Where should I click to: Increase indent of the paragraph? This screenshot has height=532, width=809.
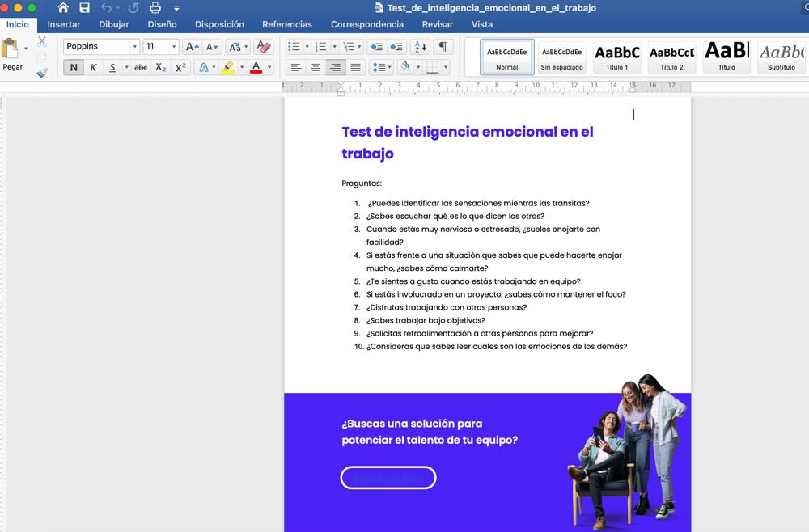tap(396, 47)
